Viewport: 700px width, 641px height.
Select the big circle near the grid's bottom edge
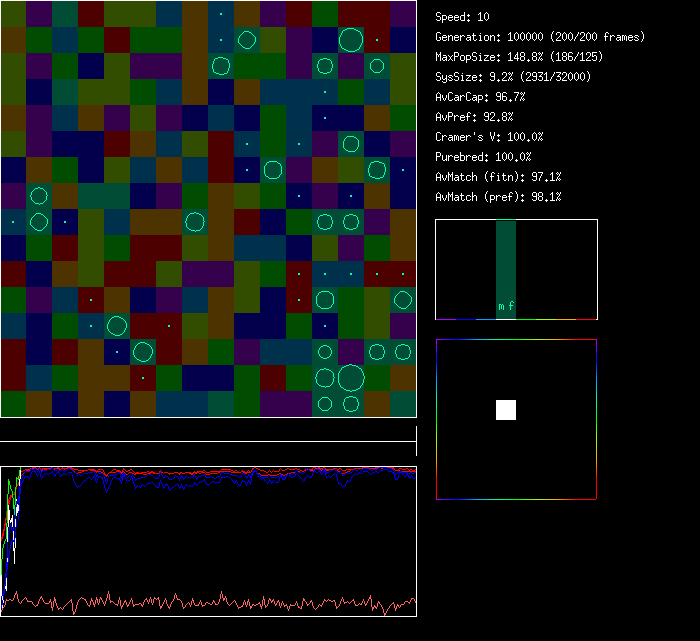350,378
